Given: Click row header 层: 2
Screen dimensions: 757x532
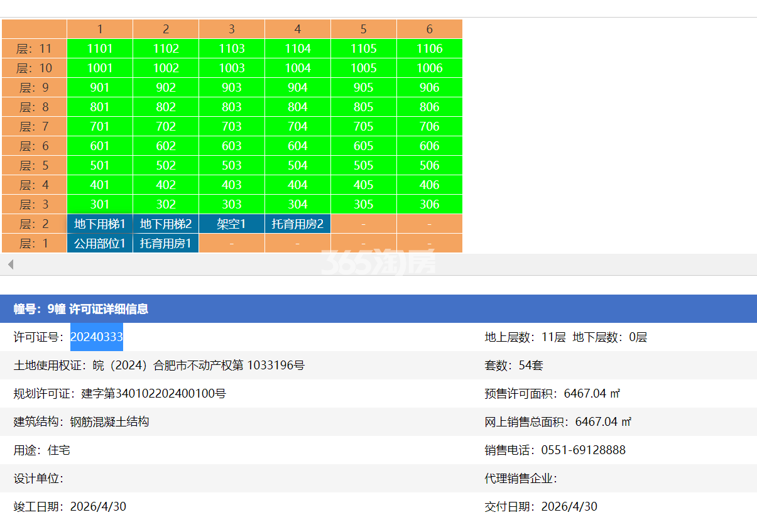Looking at the screenshot, I should pyautogui.click(x=34, y=224).
